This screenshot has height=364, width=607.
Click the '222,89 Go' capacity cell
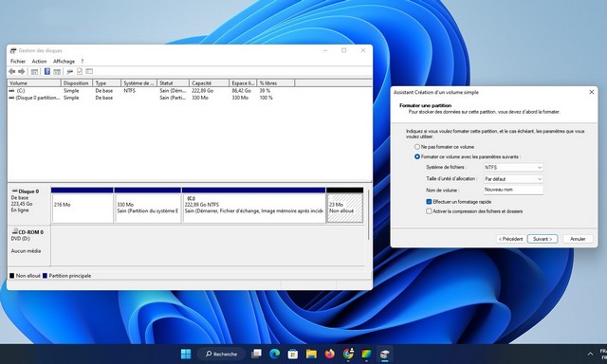(x=202, y=90)
